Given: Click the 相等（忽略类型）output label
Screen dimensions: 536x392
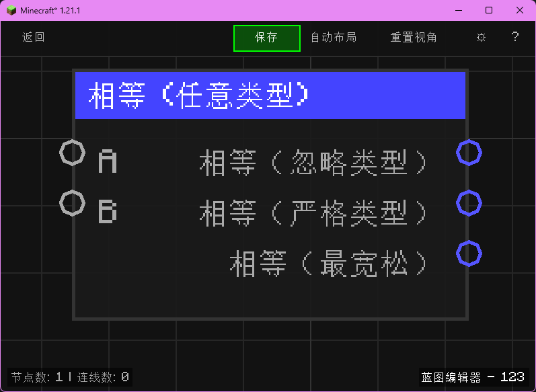Looking at the screenshot, I should click(313, 163).
